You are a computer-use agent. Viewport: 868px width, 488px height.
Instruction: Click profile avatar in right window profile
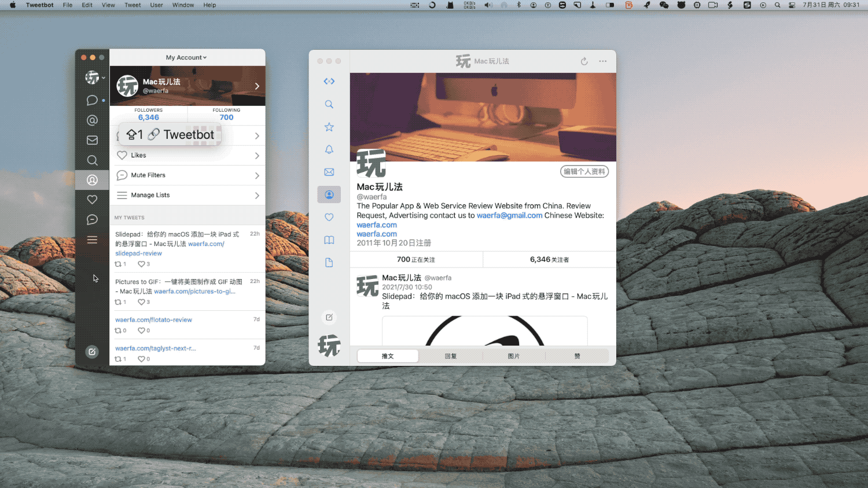(x=371, y=163)
